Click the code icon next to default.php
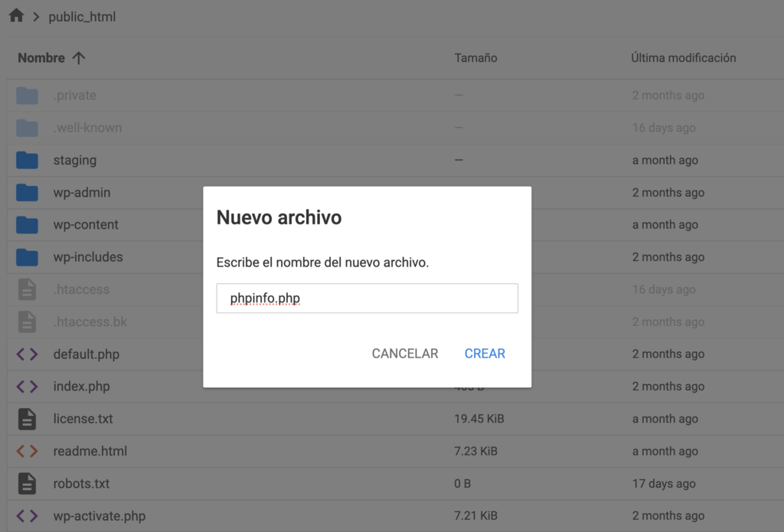The image size is (784, 532). click(25, 354)
